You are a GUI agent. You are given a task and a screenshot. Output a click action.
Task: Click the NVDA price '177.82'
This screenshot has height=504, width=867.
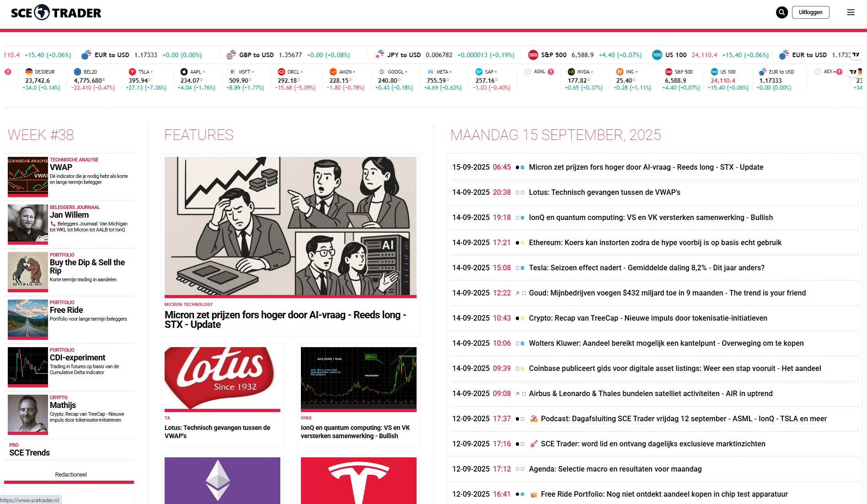tap(577, 80)
